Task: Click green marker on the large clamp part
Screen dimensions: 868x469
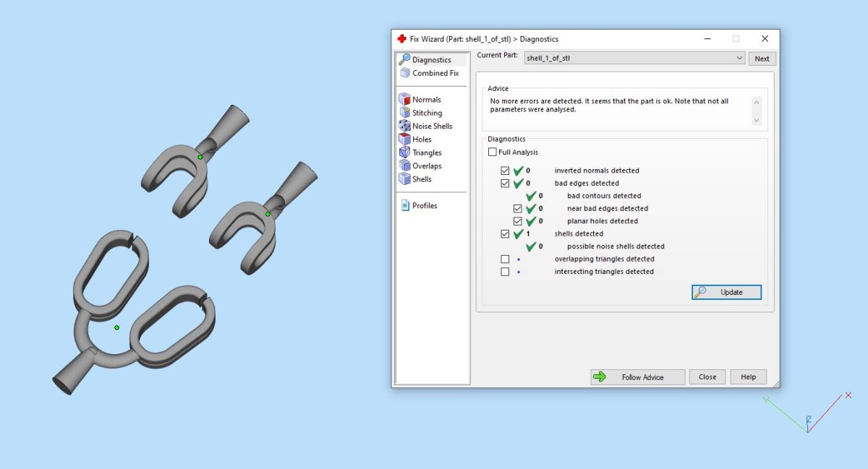Action: pos(116,327)
